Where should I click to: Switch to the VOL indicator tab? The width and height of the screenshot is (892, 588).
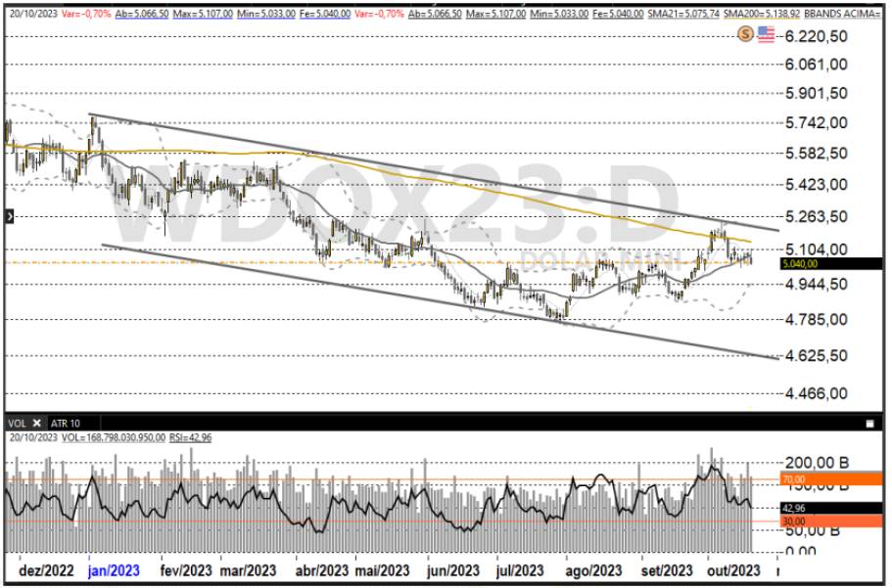click(x=17, y=424)
